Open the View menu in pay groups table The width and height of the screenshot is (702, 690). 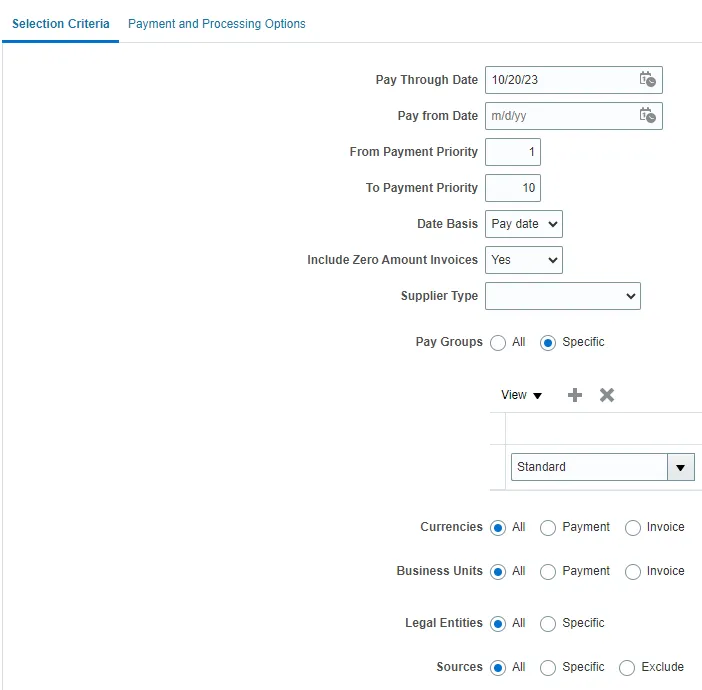point(521,395)
